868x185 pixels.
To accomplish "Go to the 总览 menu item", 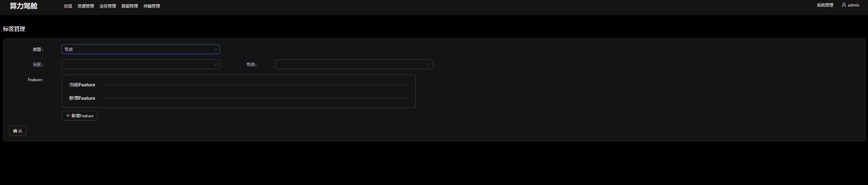I will pos(68,6).
